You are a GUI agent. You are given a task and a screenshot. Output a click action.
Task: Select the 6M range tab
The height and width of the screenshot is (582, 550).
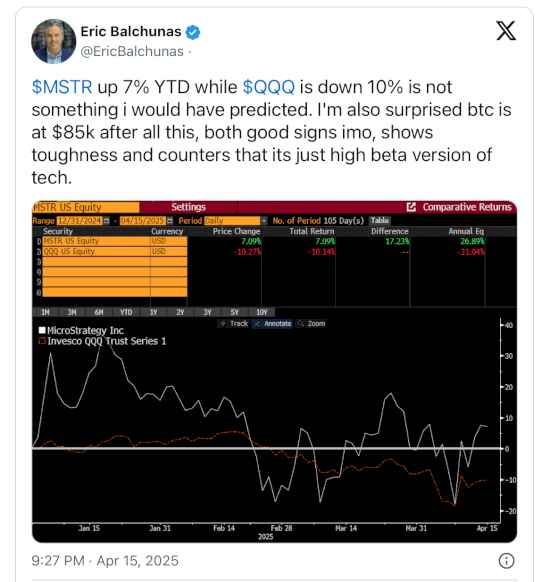point(99,312)
